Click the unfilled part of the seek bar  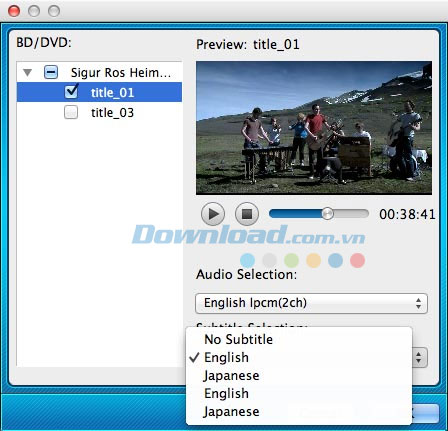351,213
